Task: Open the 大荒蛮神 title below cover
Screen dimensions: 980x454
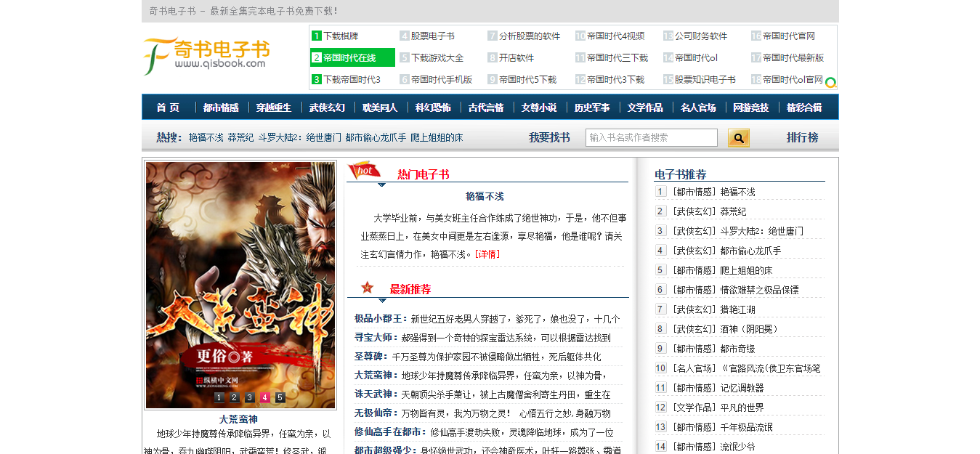Action: point(238,419)
